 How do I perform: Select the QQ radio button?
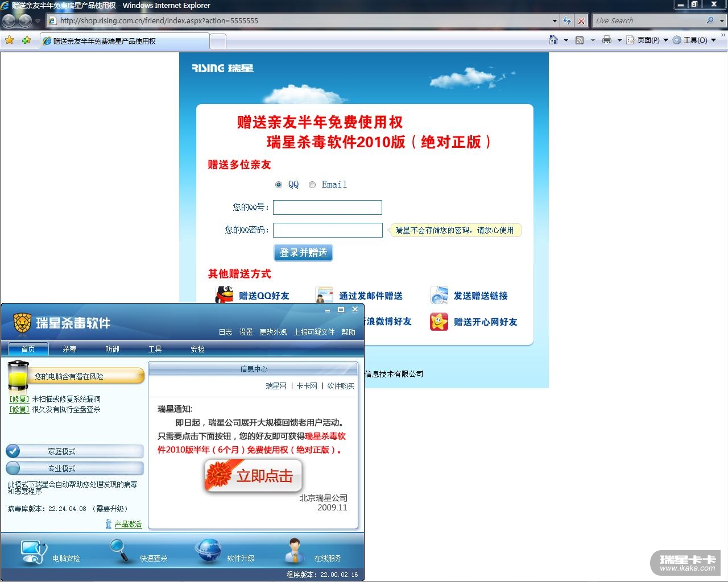(x=279, y=185)
